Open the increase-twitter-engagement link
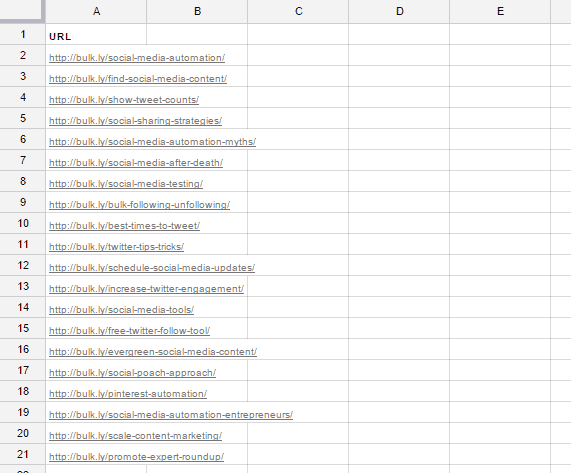Screen dimensions: 571x473 [x=146, y=289]
